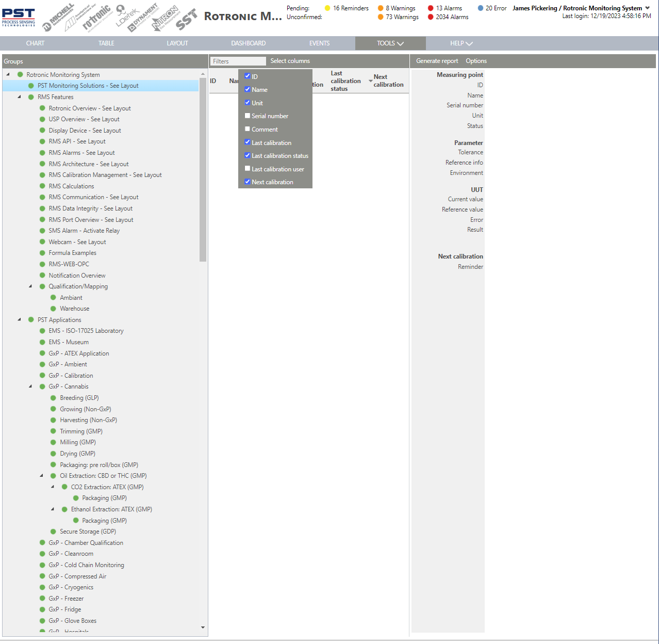Click the orange 8 Warnings status dot
This screenshot has height=644, width=659.
point(381,8)
